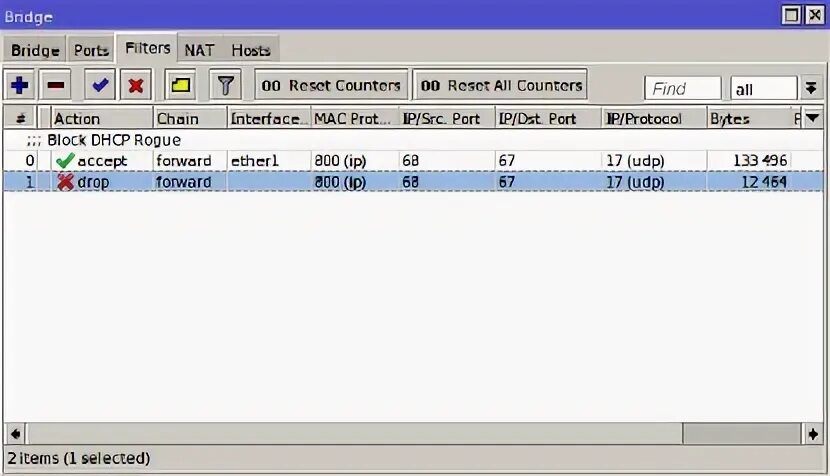Maximize the Bridge window
Viewport: 830px width, 476px height.
coord(791,15)
